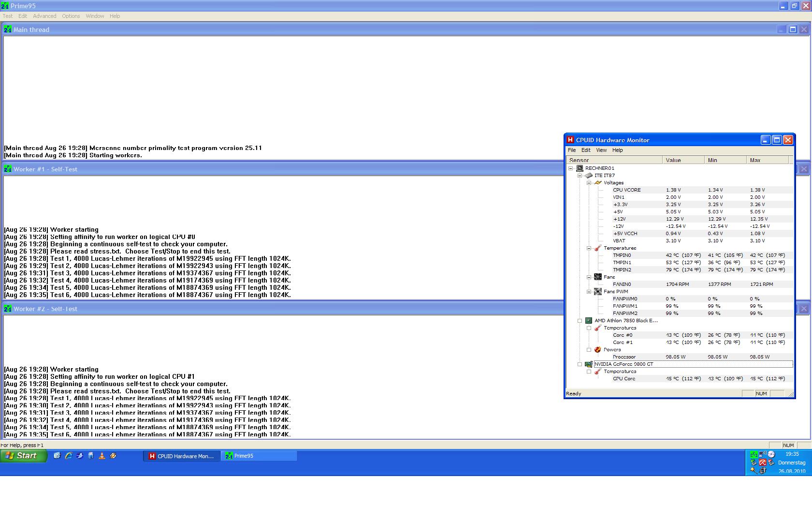812x508 pixels.
Task: Click the Sensor column header
Action: point(614,160)
